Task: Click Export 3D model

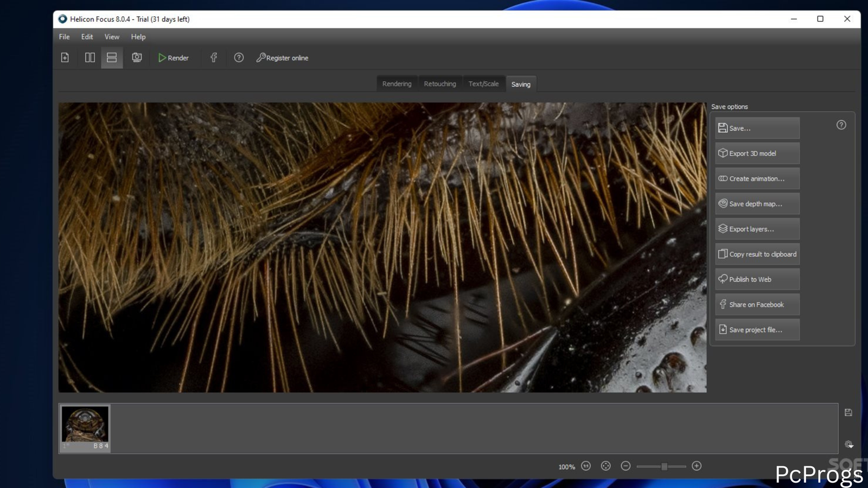Action: [x=757, y=153]
